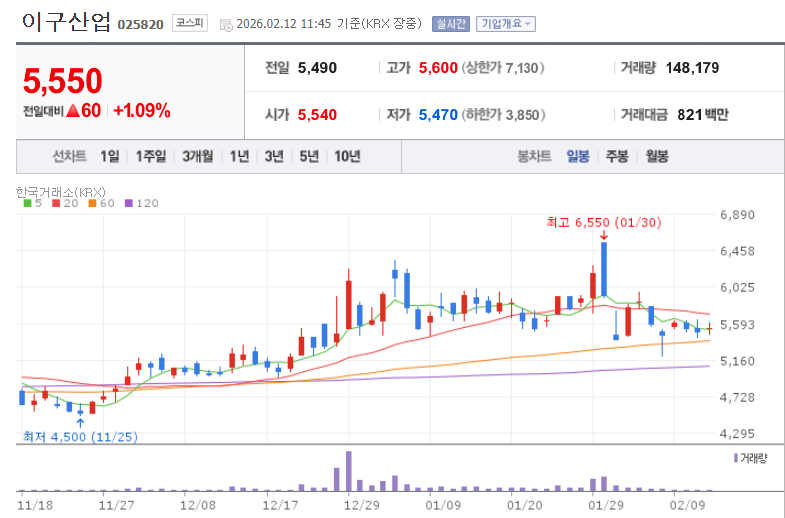Select the 3년 line chart tab
This screenshot has width=785, height=518.
pos(274,156)
